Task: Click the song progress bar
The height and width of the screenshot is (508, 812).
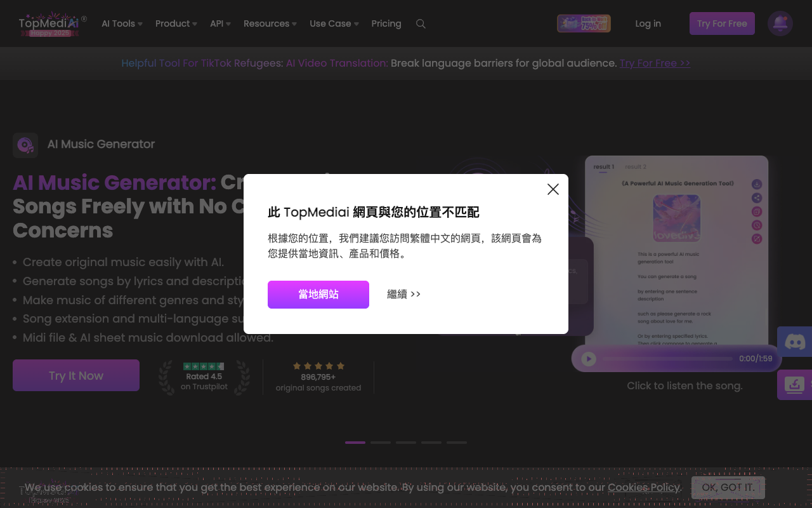Action: pyautogui.click(x=667, y=359)
